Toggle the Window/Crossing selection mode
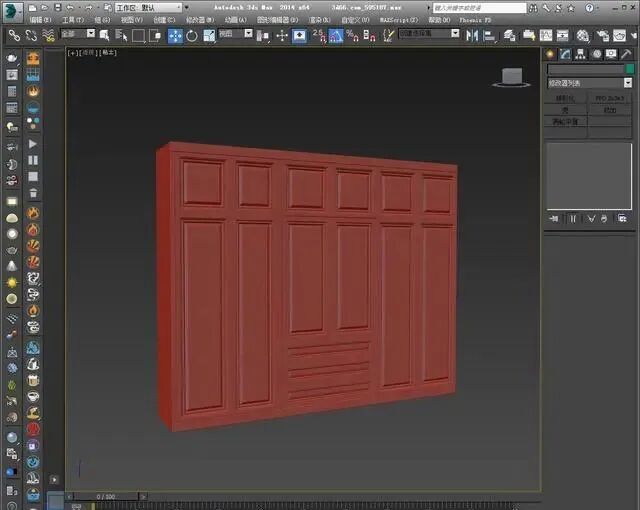640x510 pixels. coord(156,35)
